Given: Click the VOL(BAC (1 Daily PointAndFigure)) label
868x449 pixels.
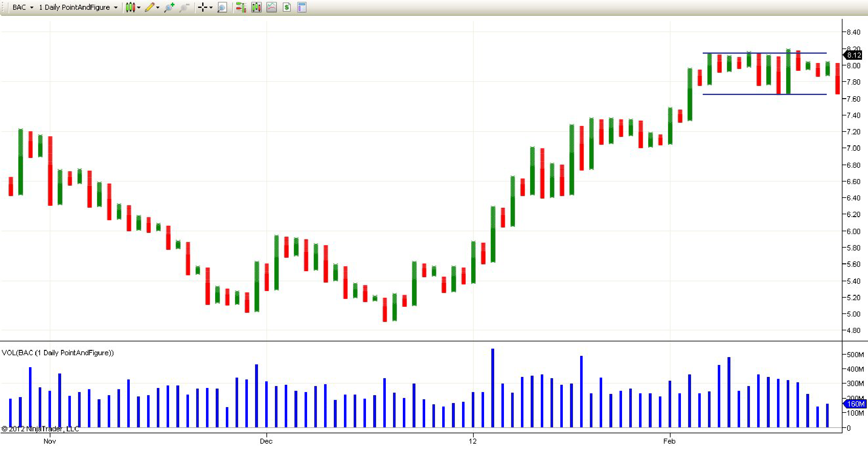Looking at the screenshot, I should coord(58,352).
